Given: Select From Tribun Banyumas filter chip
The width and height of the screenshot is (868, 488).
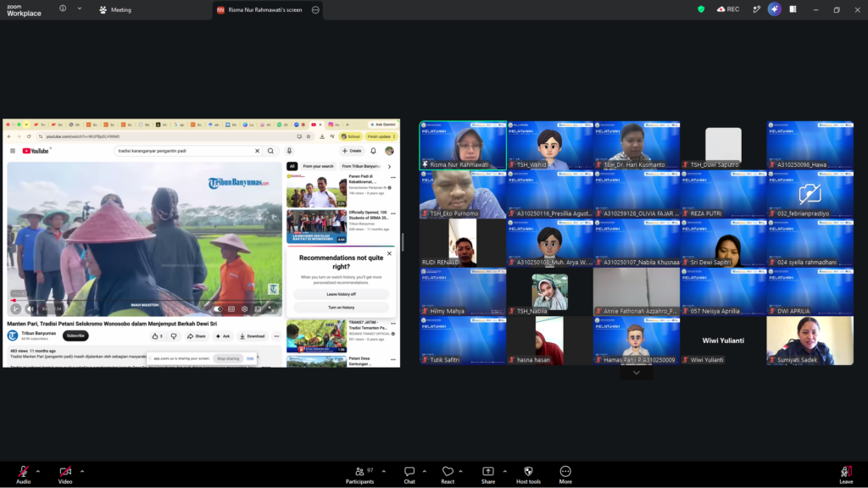Looking at the screenshot, I should (361, 166).
